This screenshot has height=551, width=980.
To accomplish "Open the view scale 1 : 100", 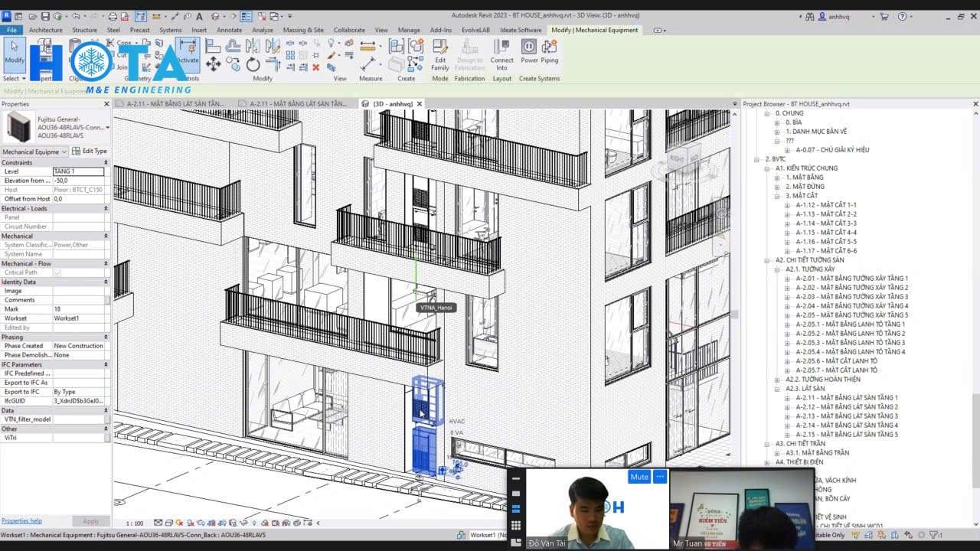I will 134,523.
